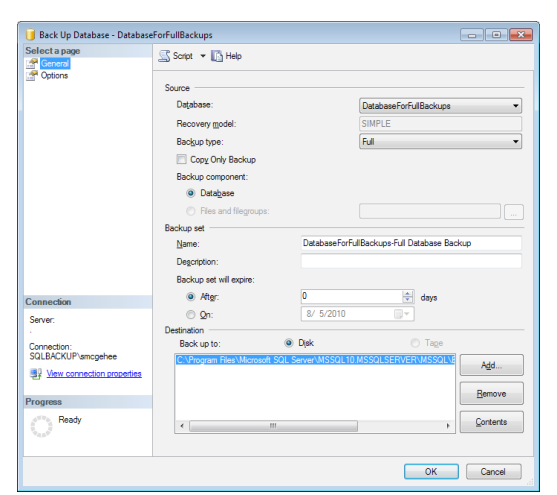Close the Back Up Database dialog
Image resolution: width=557 pixels, height=495 pixels.
pos(521,35)
